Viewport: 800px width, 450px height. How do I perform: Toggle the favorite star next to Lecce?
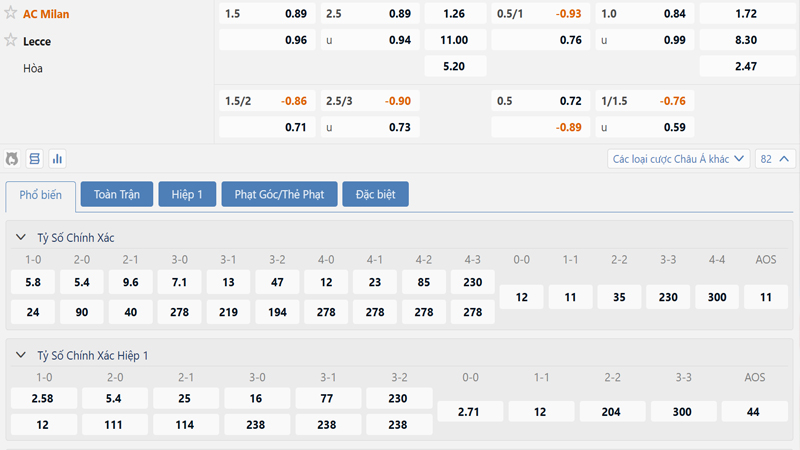11,41
